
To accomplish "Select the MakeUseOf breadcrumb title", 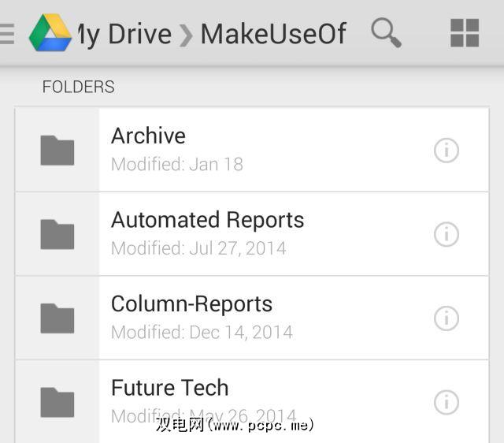I will (273, 34).
